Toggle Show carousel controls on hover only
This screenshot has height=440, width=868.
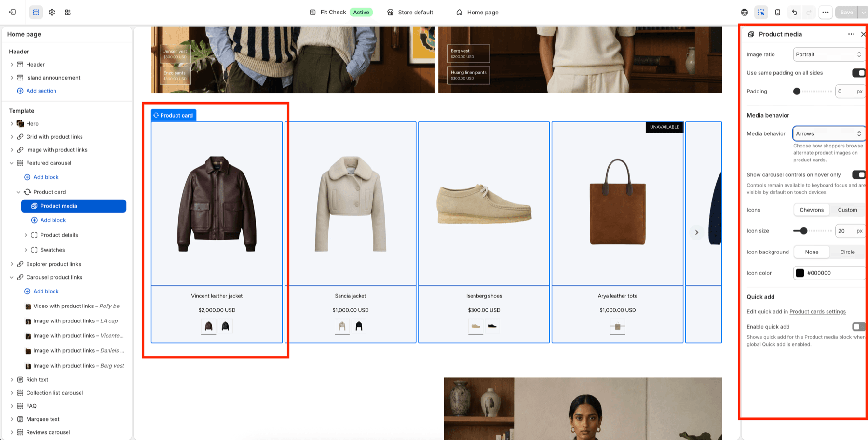click(x=858, y=174)
